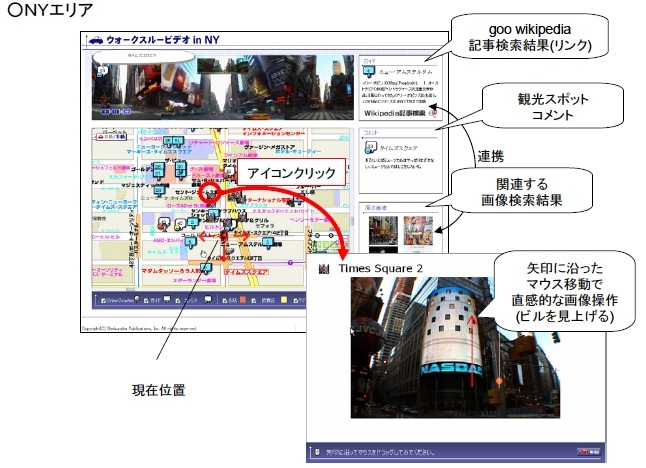Click map guide marker 05
This screenshot has height=468, width=646.
pos(168,142)
